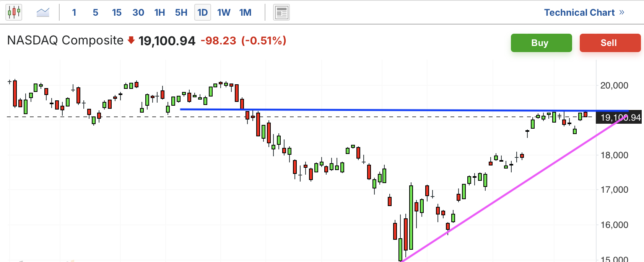
Task: Switch to the area line chart icon
Action: tap(43, 12)
